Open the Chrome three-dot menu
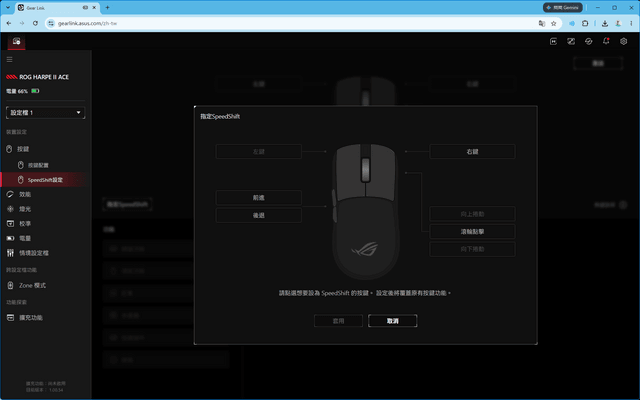640x400 pixels. click(631, 23)
